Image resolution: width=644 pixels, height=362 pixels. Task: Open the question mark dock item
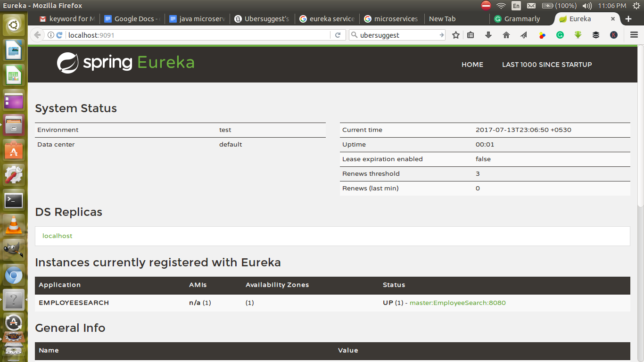click(x=14, y=300)
